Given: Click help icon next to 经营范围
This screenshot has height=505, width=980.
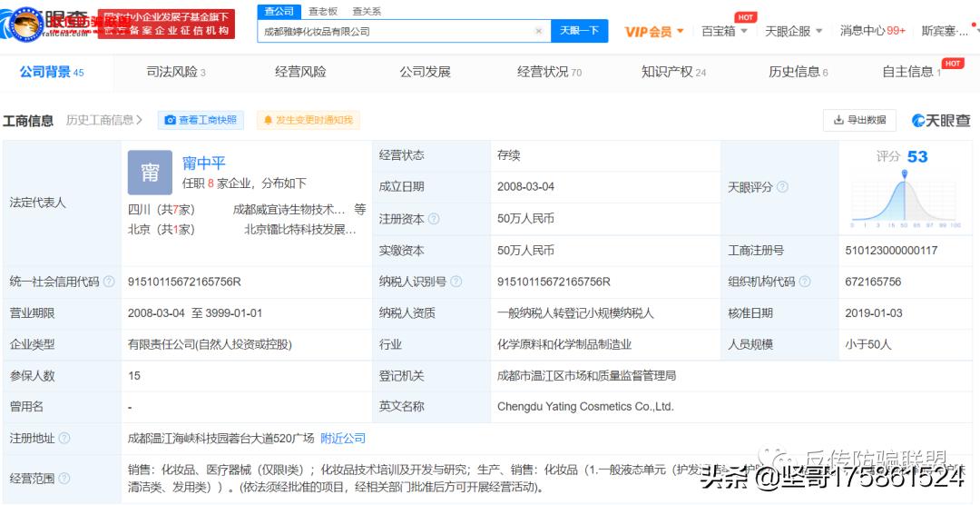Looking at the screenshot, I should click(x=64, y=479).
